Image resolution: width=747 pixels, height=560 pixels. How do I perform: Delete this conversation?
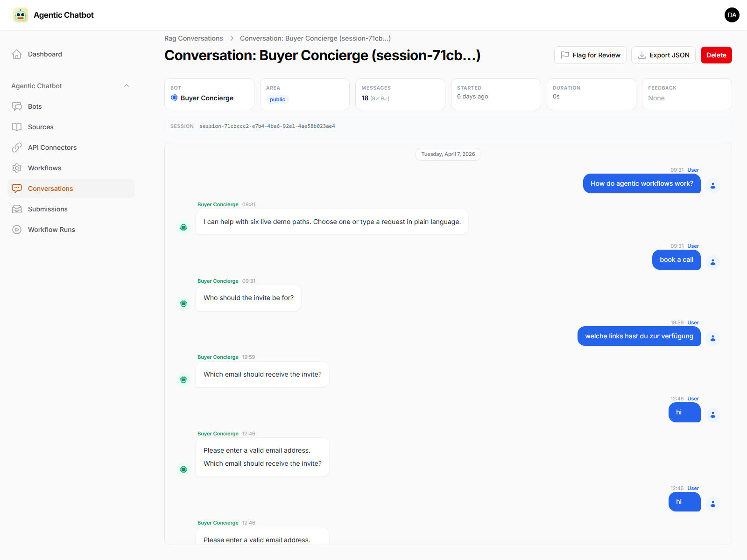click(716, 55)
